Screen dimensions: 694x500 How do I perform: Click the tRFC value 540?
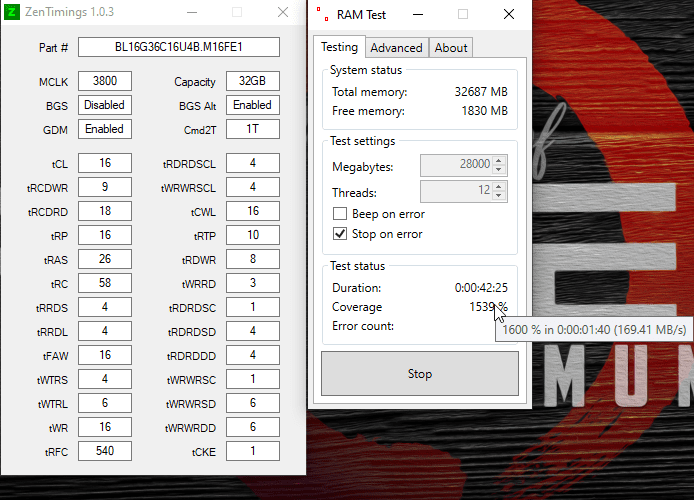tap(105, 451)
